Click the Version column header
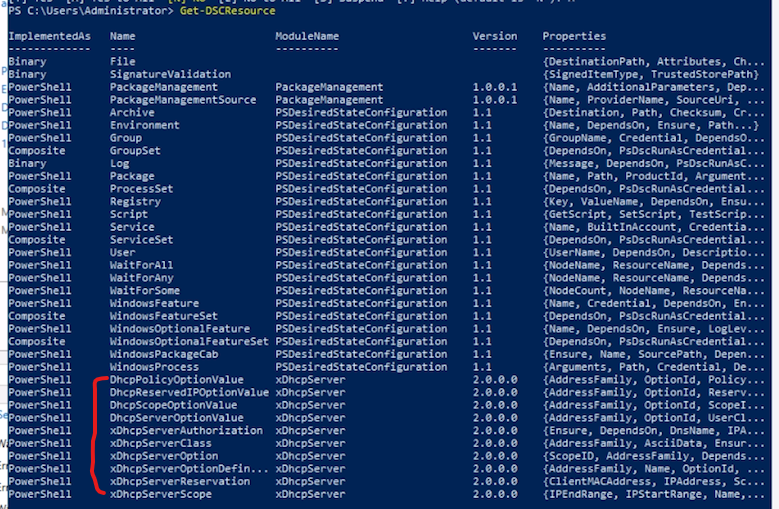 [494, 36]
